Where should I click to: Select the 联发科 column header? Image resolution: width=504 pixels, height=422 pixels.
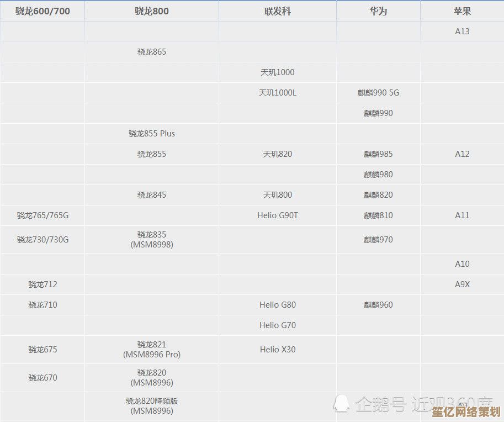point(278,11)
